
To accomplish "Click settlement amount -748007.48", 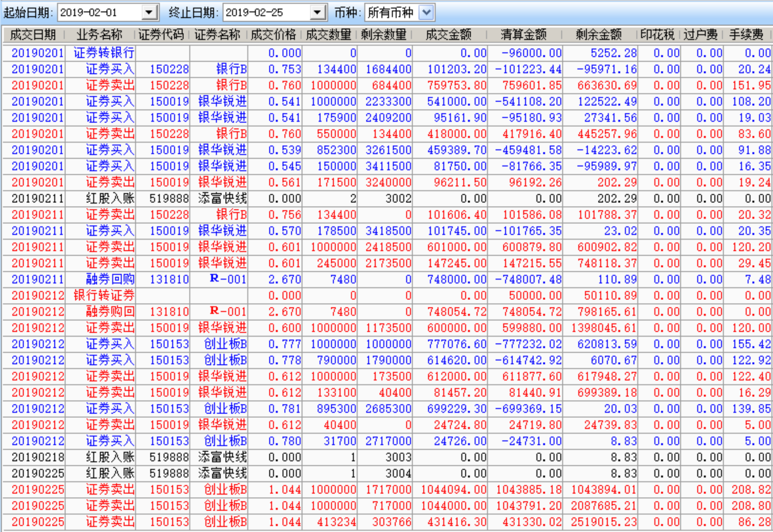I will [x=528, y=280].
